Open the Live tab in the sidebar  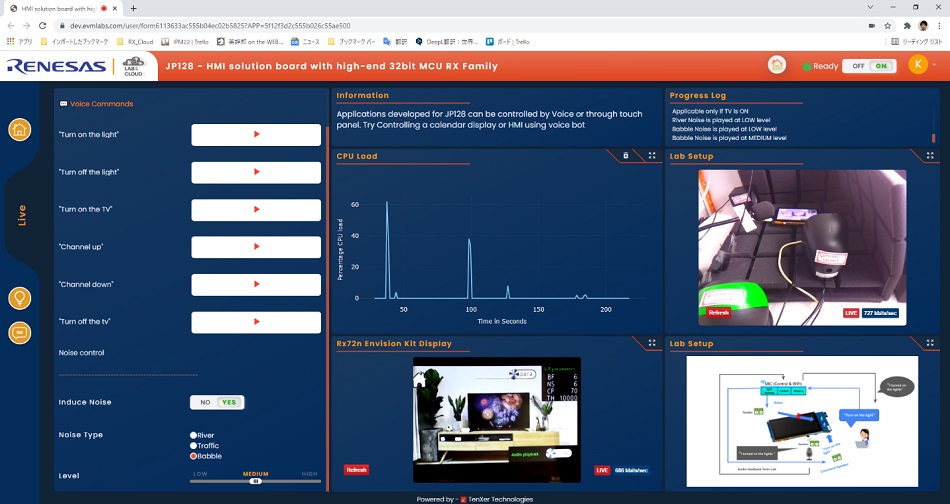22,215
